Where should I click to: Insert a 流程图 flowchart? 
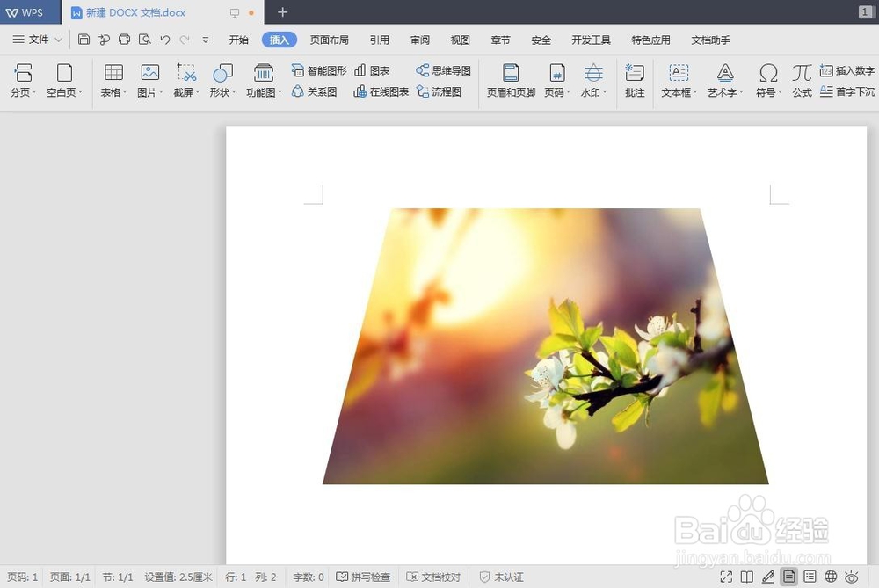(439, 91)
